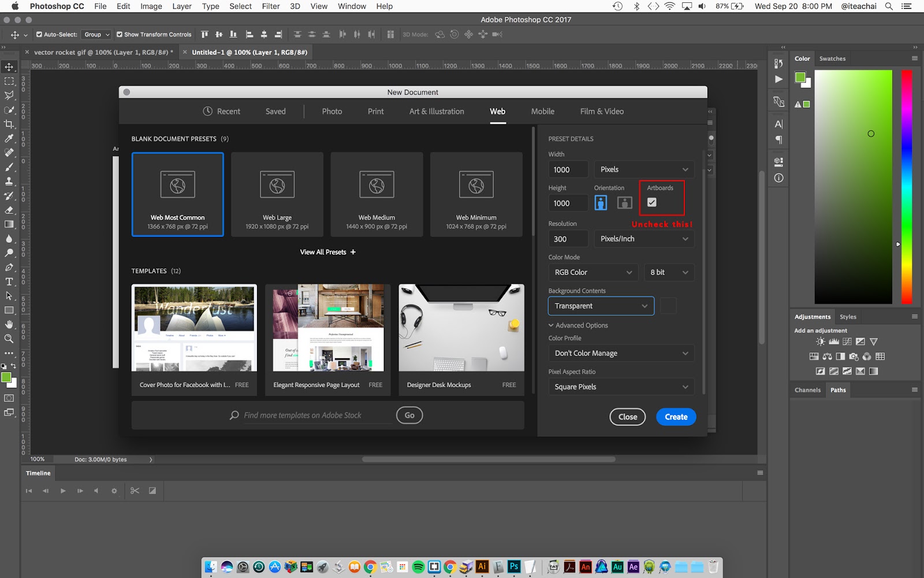Add a Brightness/Contrast adjustment
Screen dimensions: 924x578
(x=820, y=342)
